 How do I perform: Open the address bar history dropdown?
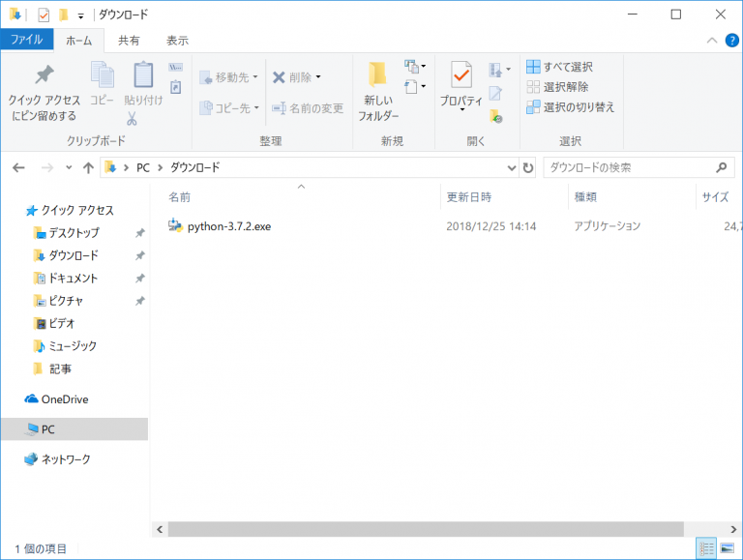(x=512, y=167)
